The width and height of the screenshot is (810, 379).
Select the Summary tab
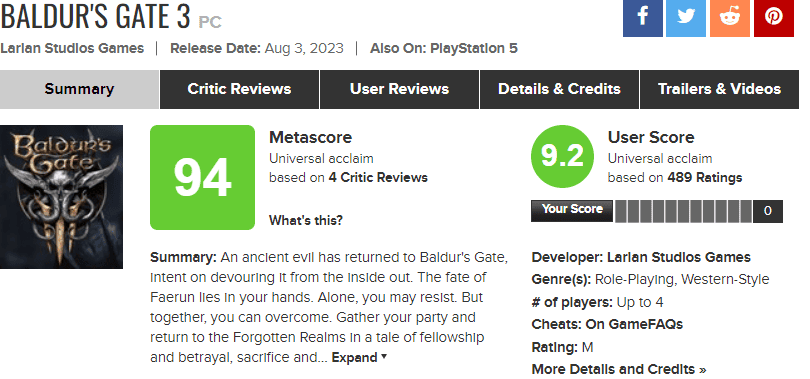pos(79,89)
